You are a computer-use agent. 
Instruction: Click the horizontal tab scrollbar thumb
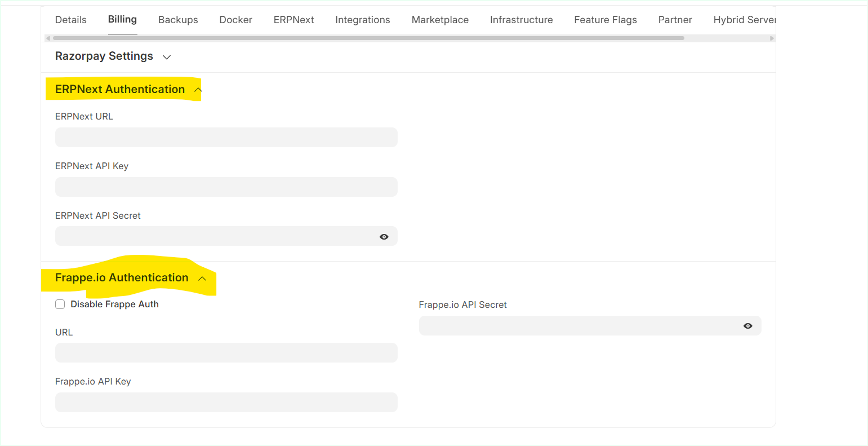point(368,38)
